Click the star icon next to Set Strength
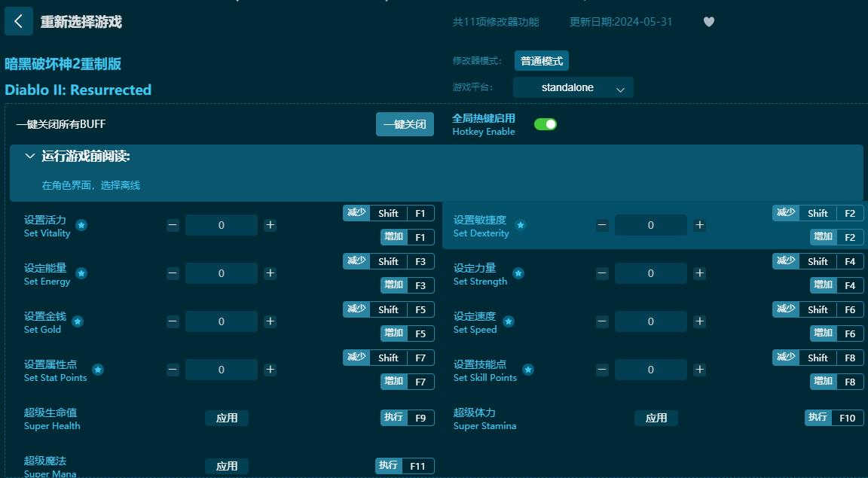This screenshot has width=868, height=478. (x=517, y=272)
